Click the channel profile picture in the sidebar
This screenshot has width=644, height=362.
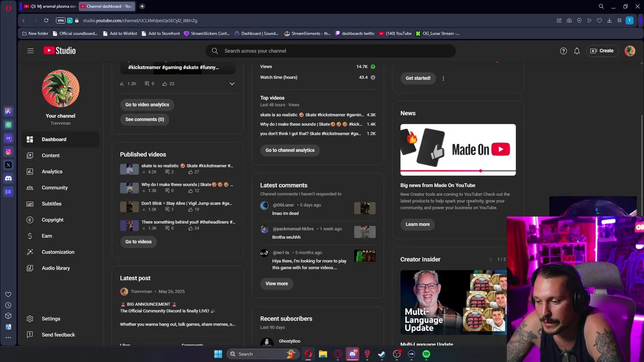point(60,88)
